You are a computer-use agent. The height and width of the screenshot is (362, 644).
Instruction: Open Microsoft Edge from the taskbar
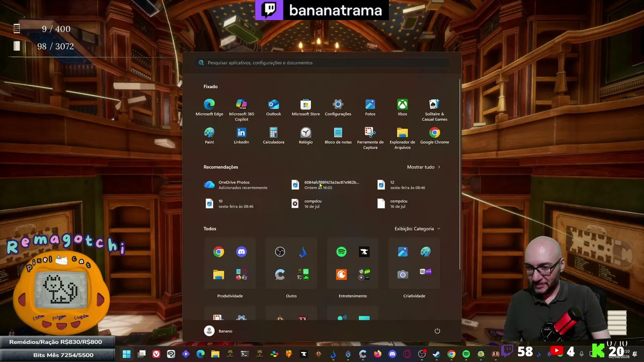[201, 354]
